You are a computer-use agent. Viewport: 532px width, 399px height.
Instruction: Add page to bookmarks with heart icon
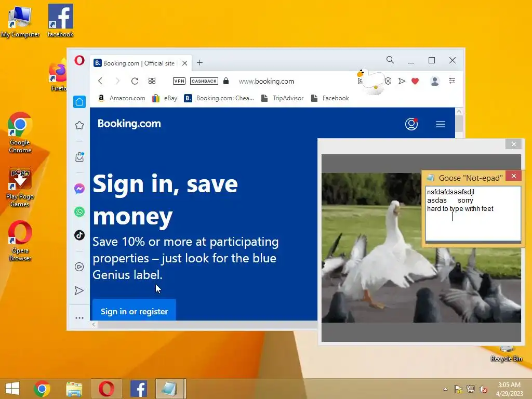point(415,81)
